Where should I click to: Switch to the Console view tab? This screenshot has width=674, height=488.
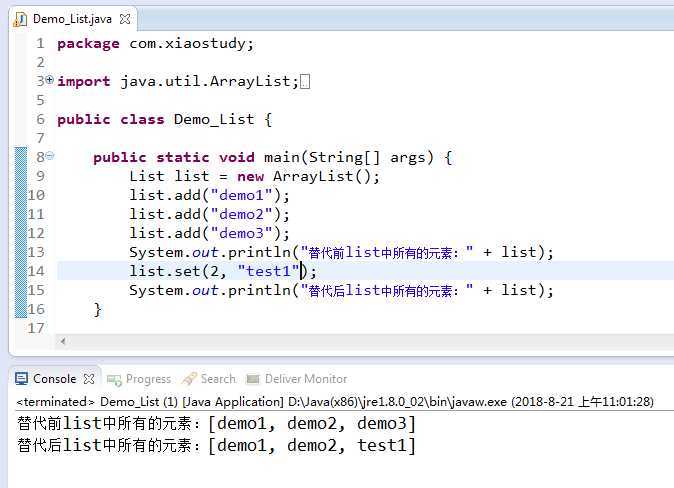[54, 379]
